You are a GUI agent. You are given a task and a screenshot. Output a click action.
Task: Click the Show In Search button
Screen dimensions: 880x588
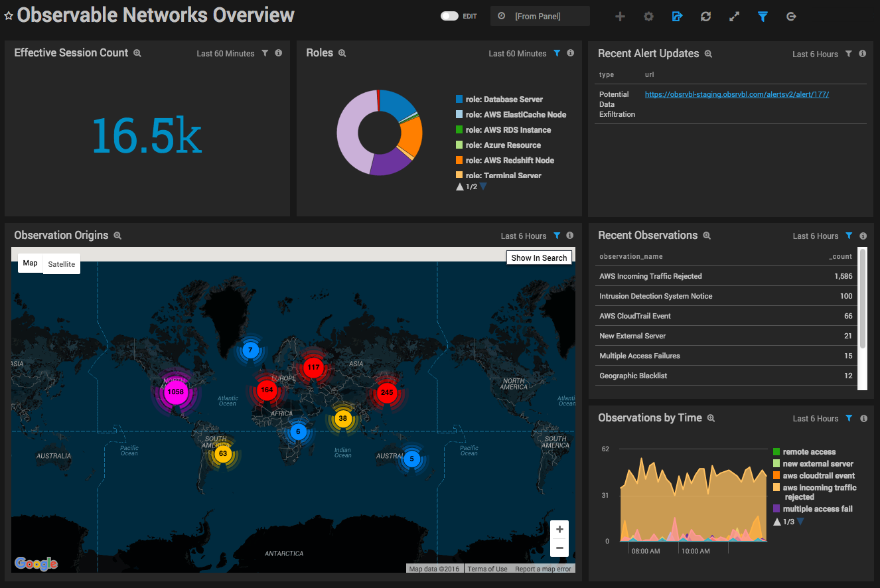[x=539, y=257]
